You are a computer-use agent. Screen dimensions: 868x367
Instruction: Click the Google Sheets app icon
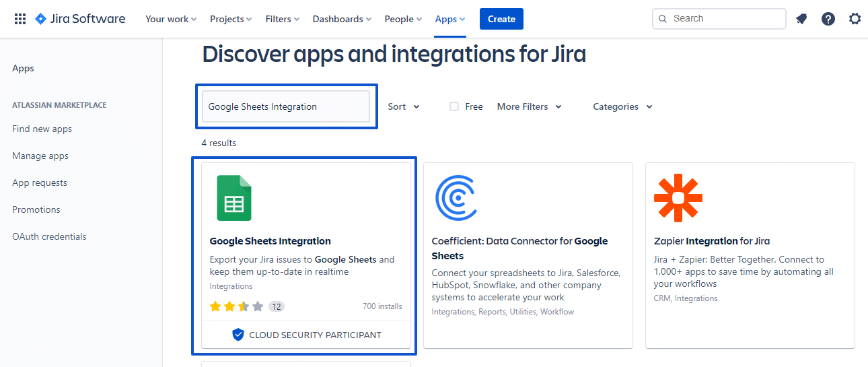click(x=234, y=198)
